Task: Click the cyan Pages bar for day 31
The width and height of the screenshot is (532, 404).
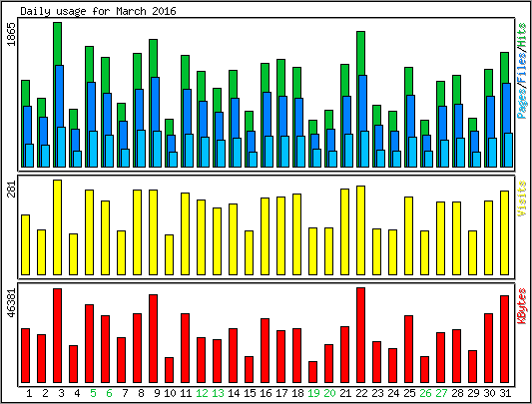Action: coord(508,150)
